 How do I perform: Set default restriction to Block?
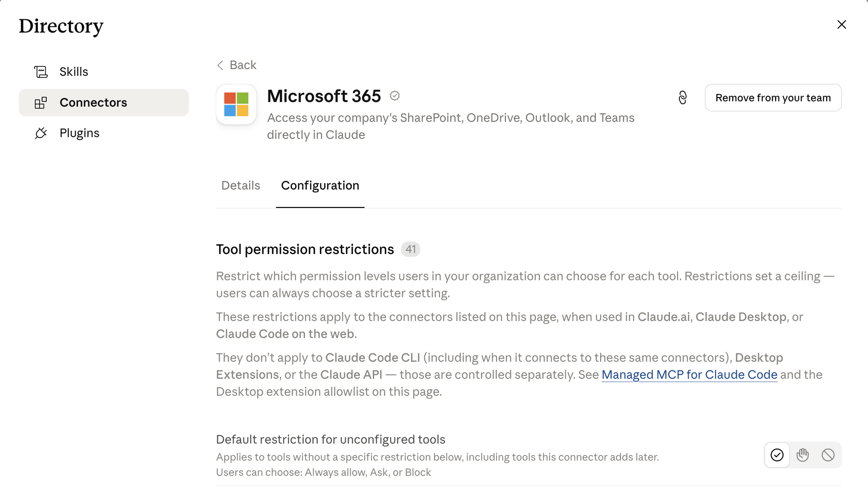[828, 455]
